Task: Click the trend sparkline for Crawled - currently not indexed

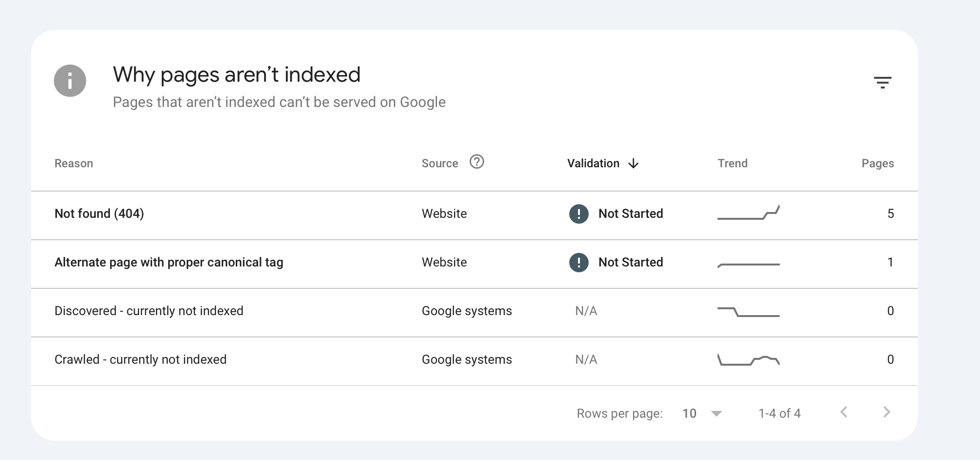Action: [748, 359]
